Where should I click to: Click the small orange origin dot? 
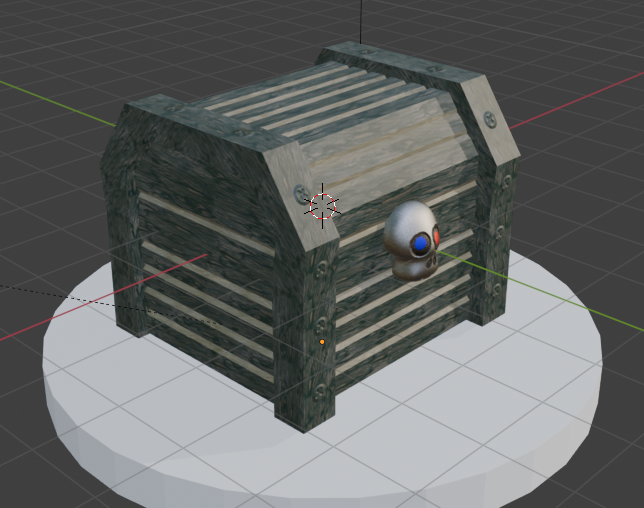[x=322, y=342]
